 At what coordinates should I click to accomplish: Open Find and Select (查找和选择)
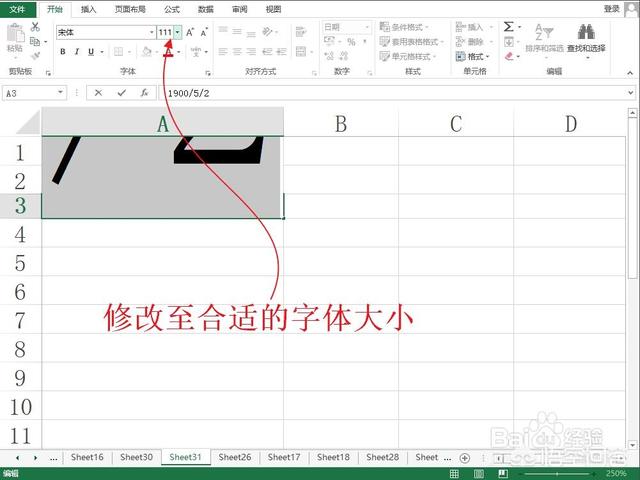tap(586, 40)
